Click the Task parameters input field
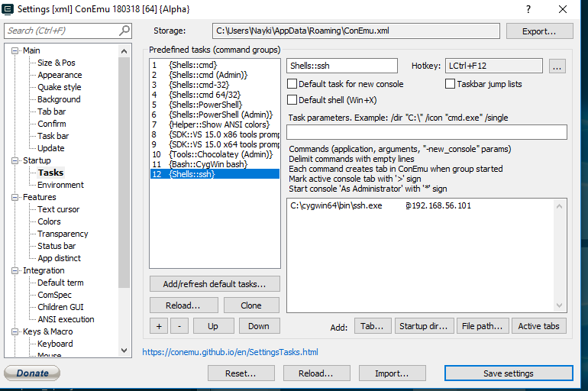588x391 pixels. click(427, 132)
